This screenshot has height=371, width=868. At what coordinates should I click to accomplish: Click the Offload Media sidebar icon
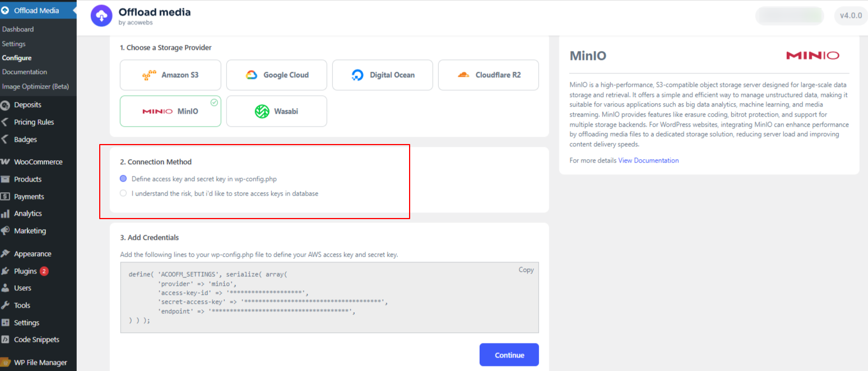[6, 11]
